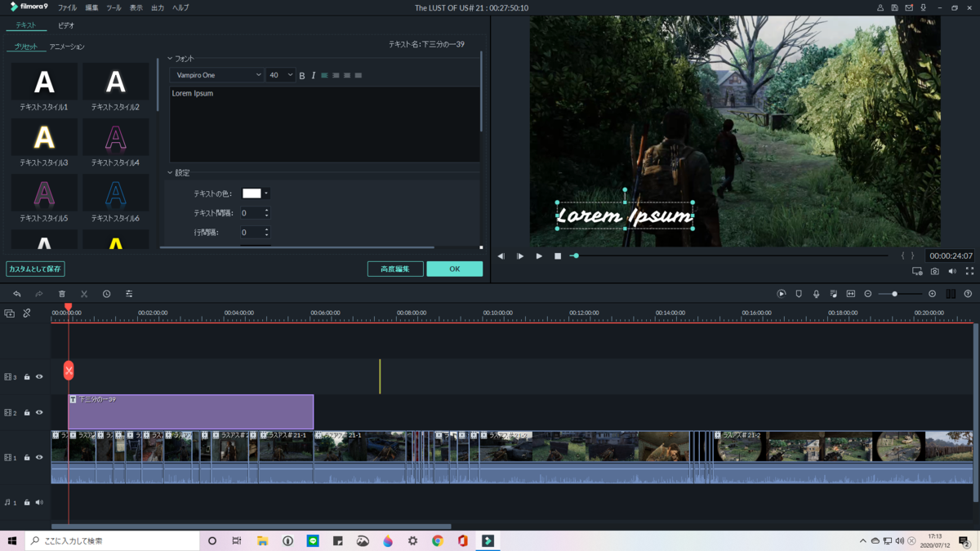Zoom out the timeline with minus icon
Image resolution: width=980 pixels, height=551 pixels.
click(868, 294)
